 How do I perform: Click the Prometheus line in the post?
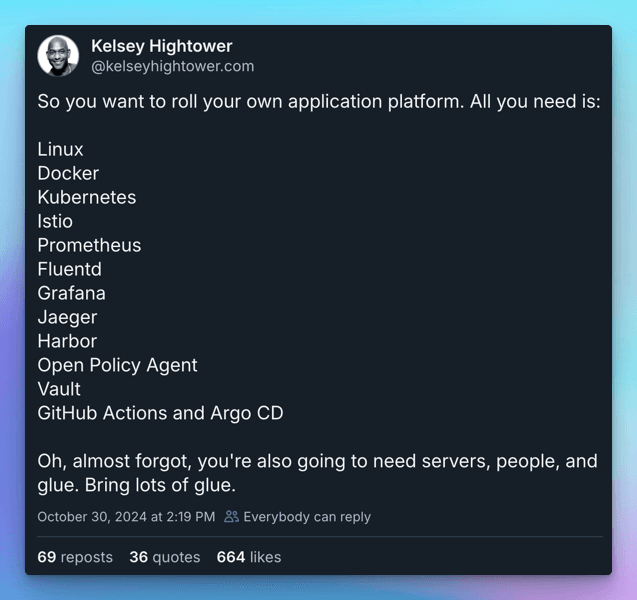(89, 245)
